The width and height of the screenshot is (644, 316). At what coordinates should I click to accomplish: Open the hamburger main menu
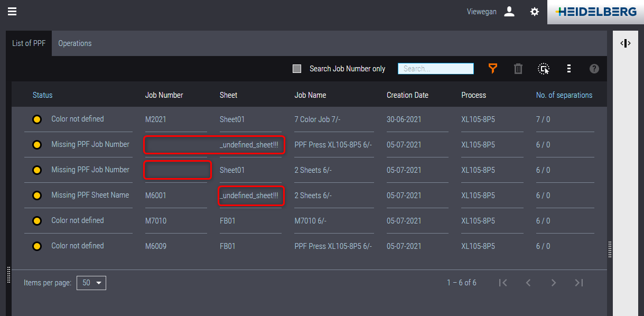pos(12,12)
